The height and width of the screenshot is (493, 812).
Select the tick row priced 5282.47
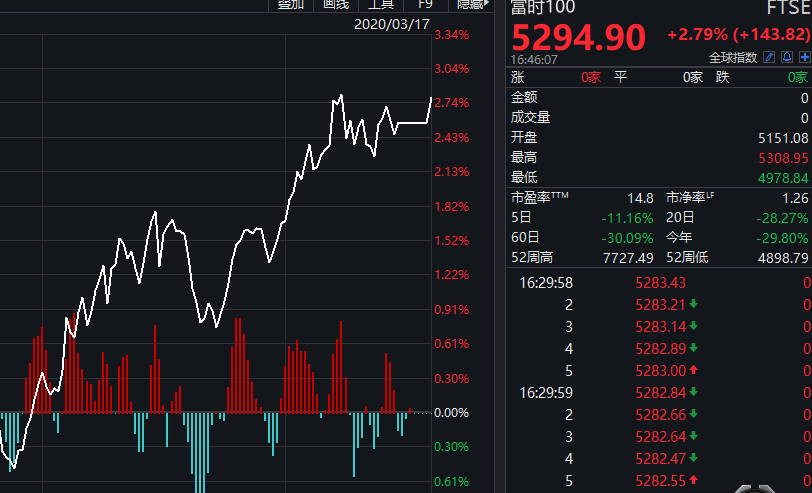(x=660, y=459)
